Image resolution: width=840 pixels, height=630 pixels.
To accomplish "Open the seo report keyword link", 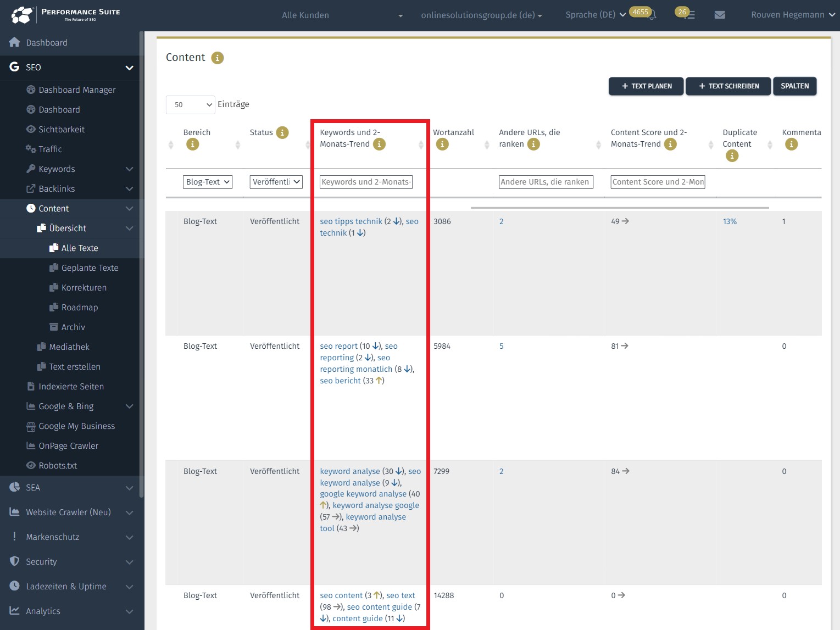I will (x=338, y=346).
